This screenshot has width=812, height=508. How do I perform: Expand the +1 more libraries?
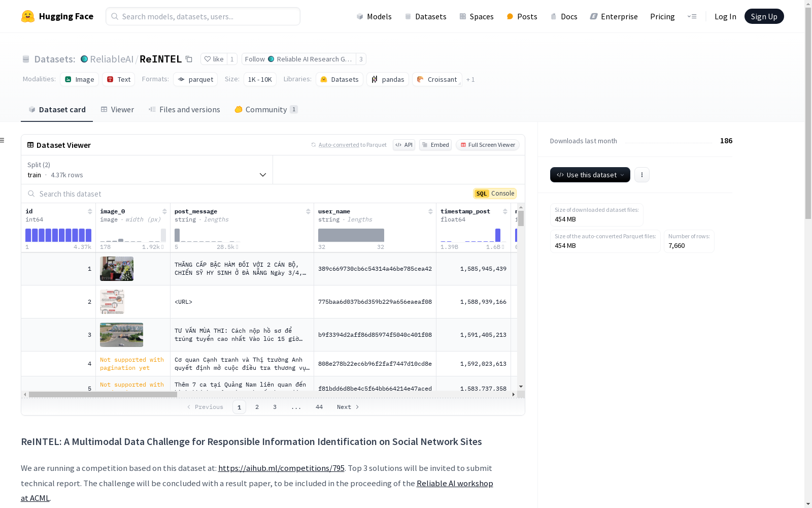point(470,79)
